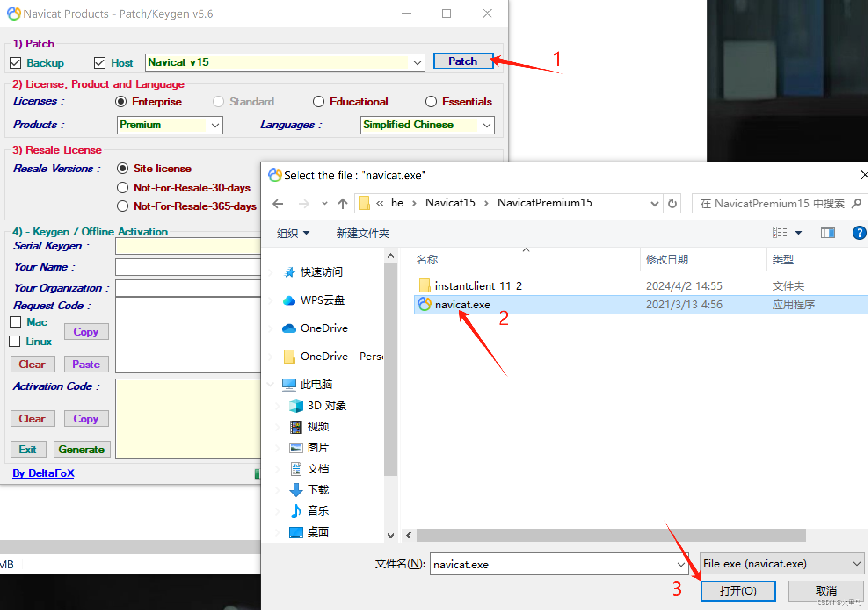
Task: Click the horizontal scrollbar in file list
Action: tap(611, 535)
